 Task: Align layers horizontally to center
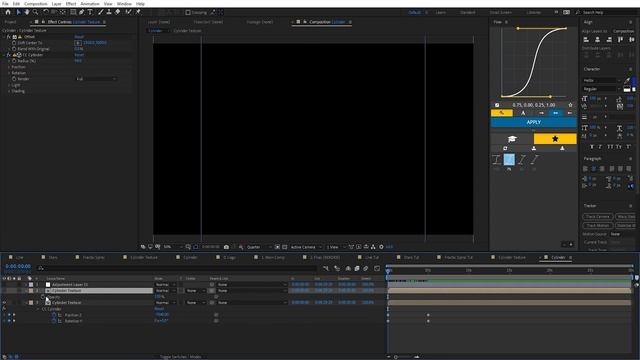pos(598,40)
